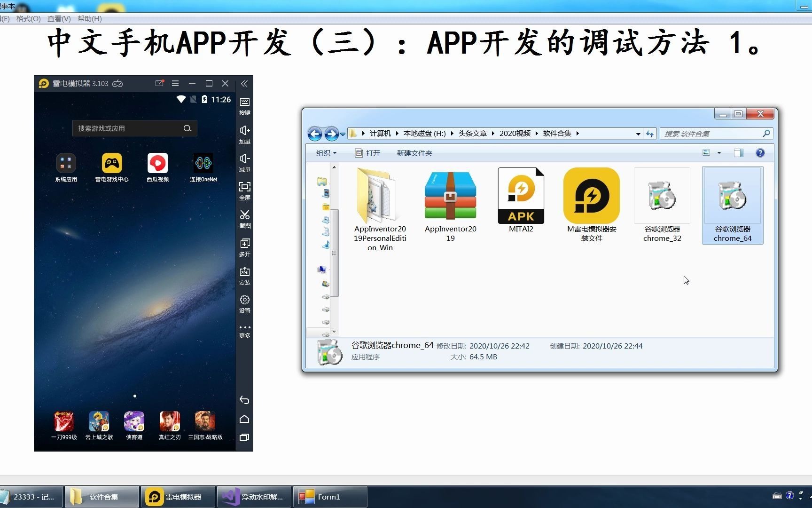This screenshot has height=508, width=812.
Task: Click the magnifier icon in emulator search bar
Action: coord(187,128)
